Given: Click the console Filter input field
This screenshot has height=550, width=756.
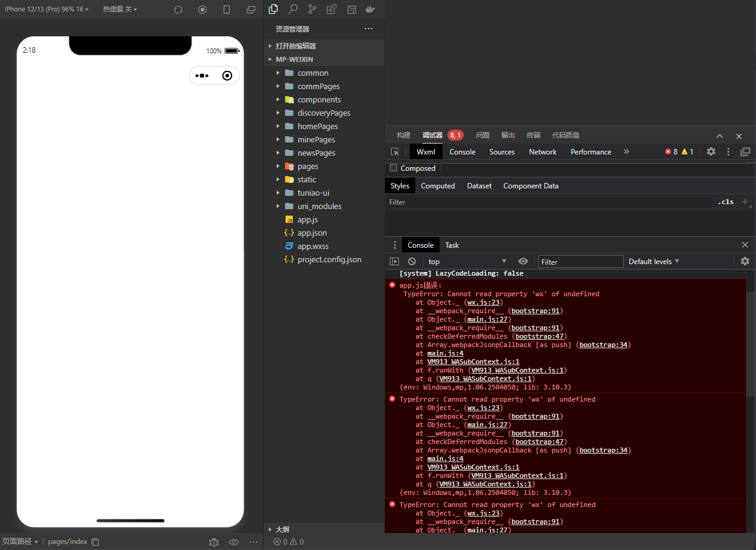Looking at the screenshot, I should [580, 262].
